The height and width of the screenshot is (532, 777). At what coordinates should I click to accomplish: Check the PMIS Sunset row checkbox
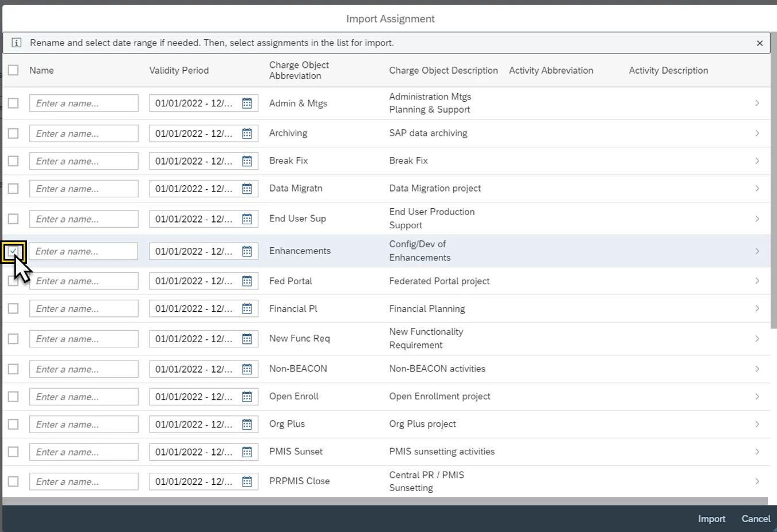click(13, 452)
